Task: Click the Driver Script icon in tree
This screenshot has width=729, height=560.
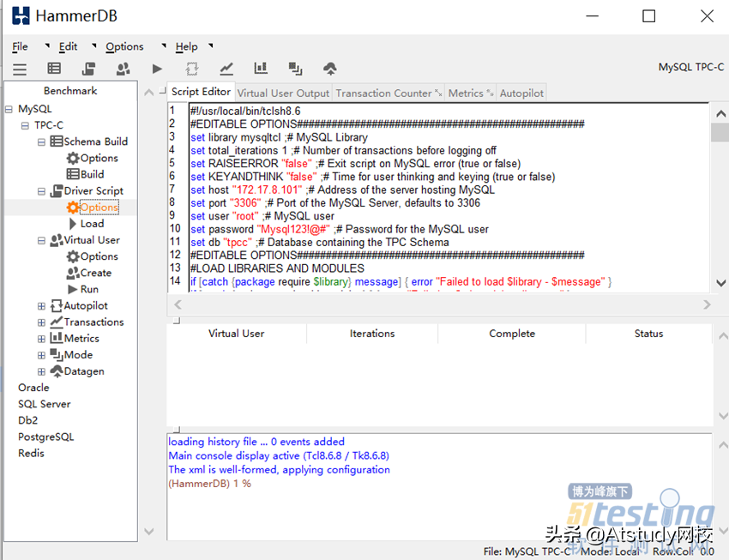Action: click(57, 190)
